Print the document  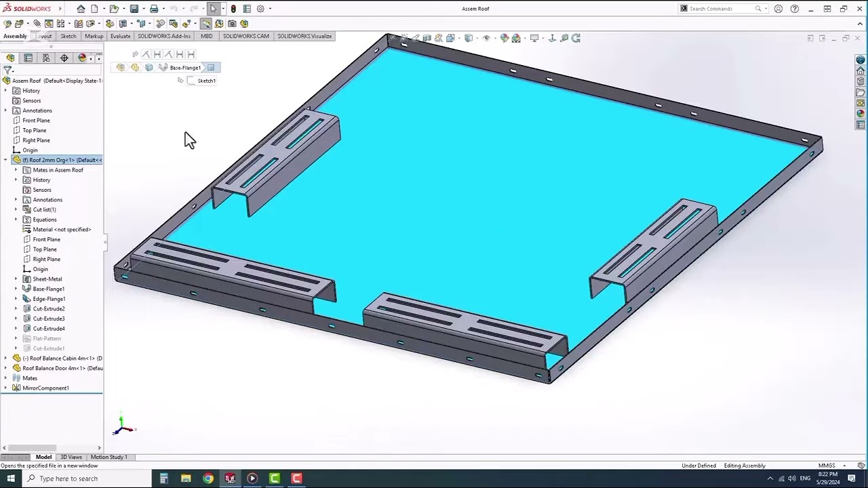(x=154, y=9)
